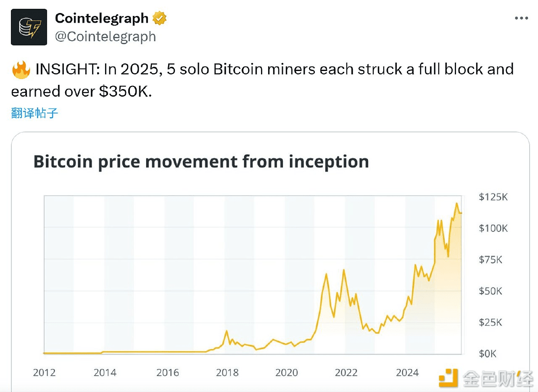This screenshot has height=392, width=538.
Task: Click the fire emoji in the post
Action: 21,70
